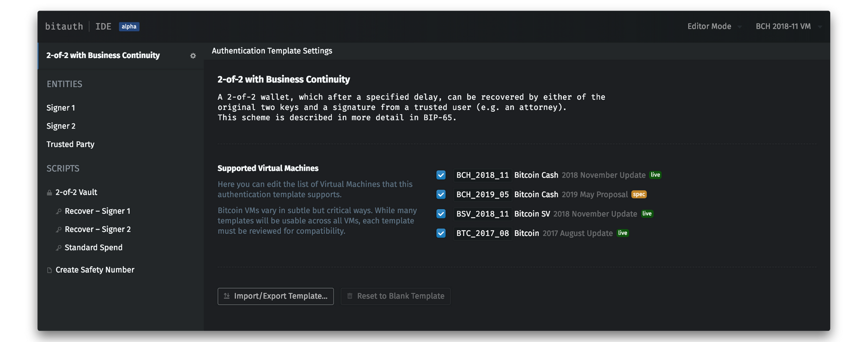The width and height of the screenshot is (868, 342).
Task: Click the key icon beside Standard Spend
Action: 59,248
